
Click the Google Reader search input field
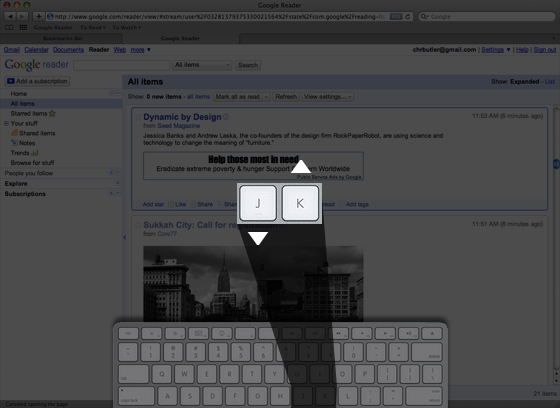pos(121,65)
